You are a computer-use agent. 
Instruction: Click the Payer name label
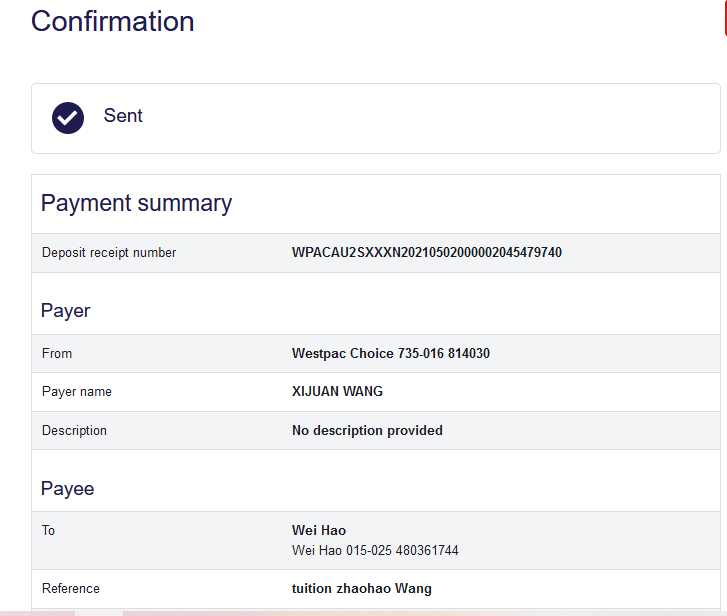pos(77,392)
